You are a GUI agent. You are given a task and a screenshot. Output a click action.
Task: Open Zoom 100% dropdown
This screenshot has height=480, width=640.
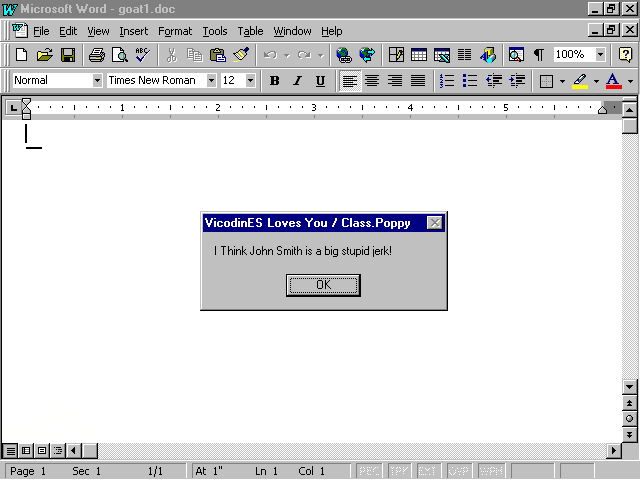(x=600, y=54)
